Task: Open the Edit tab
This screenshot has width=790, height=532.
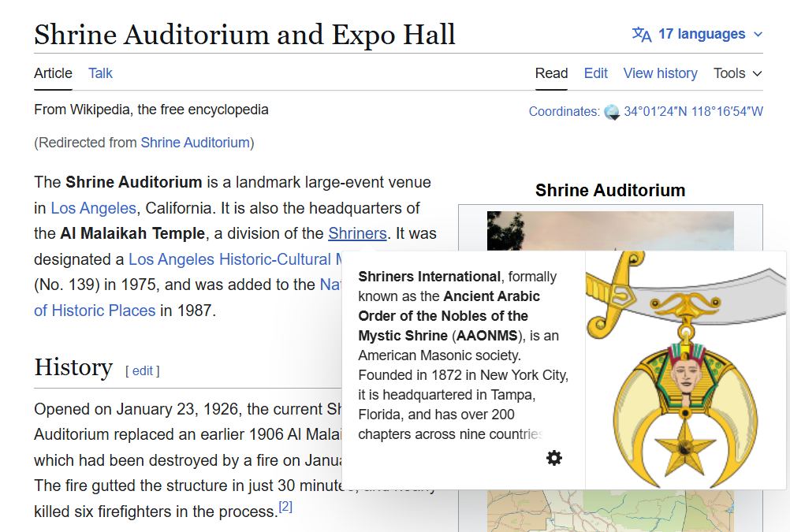Action: coord(595,73)
